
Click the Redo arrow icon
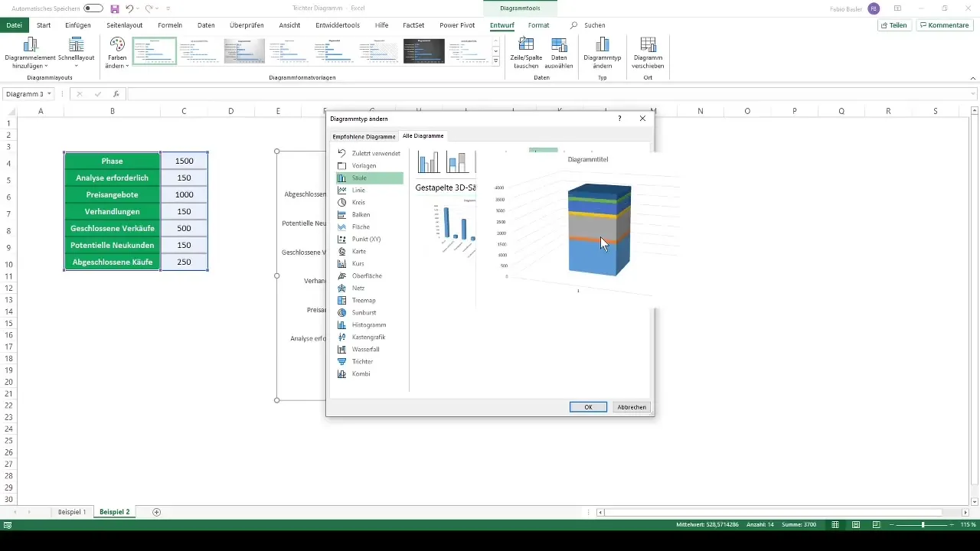click(149, 8)
